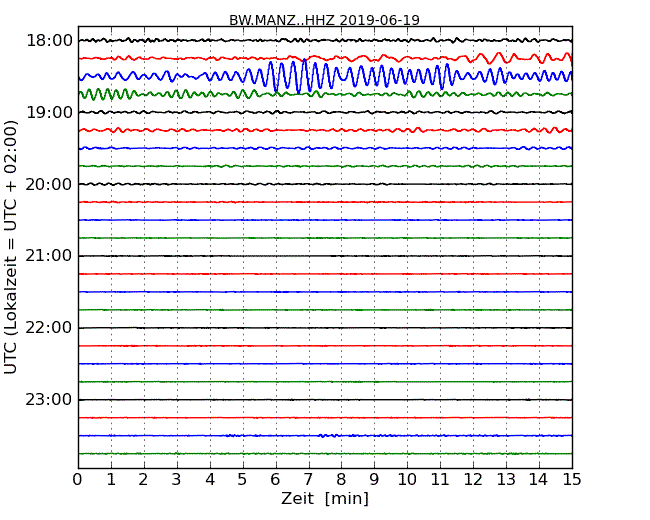
Task: Click the y-axis label UTC (Lokalzeit = UTC + 02:00)
Action: click(x=10, y=248)
